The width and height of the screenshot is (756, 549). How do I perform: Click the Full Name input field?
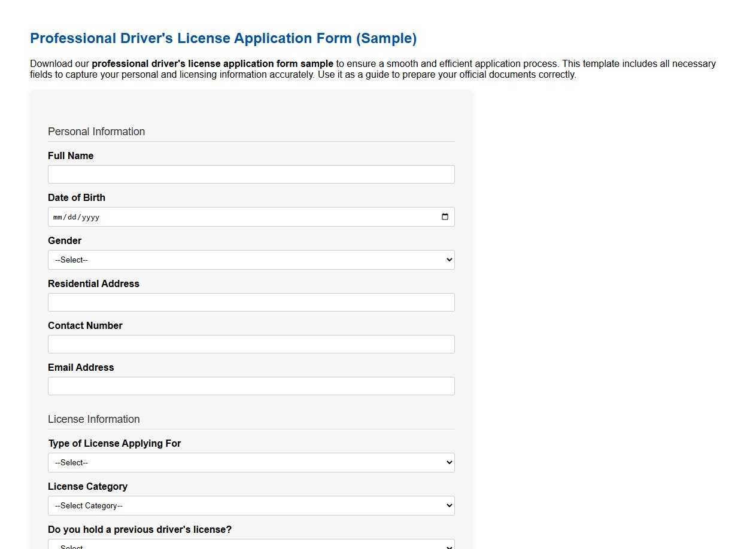coord(251,174)
